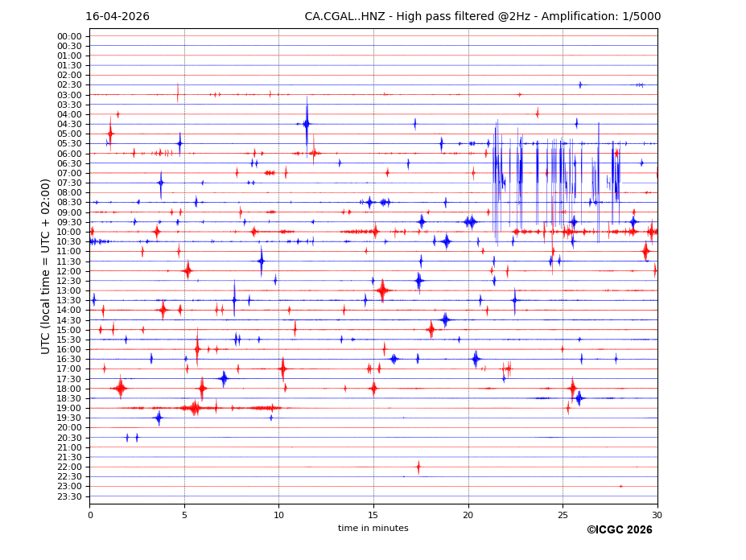This screenshot has height=560, width=746.
Task: Click the 22:00 time row label
Action: pyautogui.click(x=69, y=467)
